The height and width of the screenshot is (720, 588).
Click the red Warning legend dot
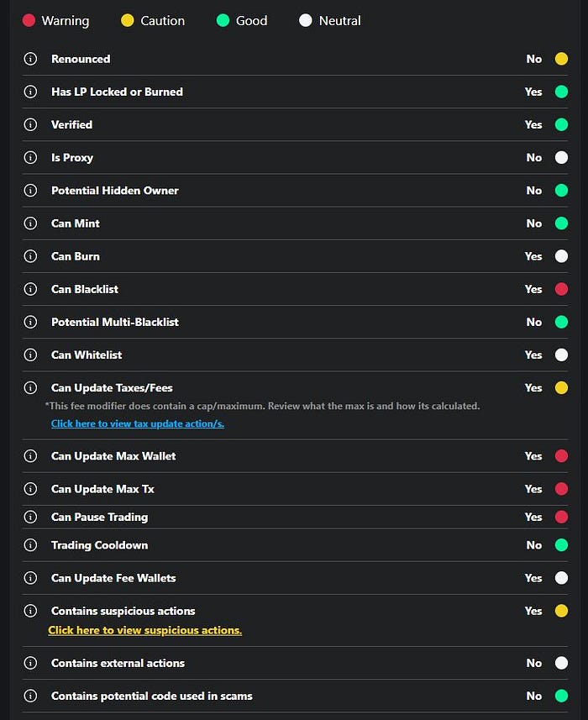29,21
